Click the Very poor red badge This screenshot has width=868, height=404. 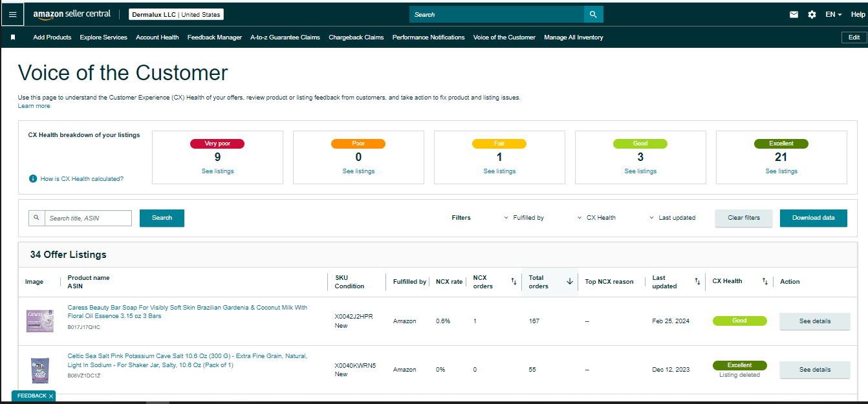coord(217,144)
